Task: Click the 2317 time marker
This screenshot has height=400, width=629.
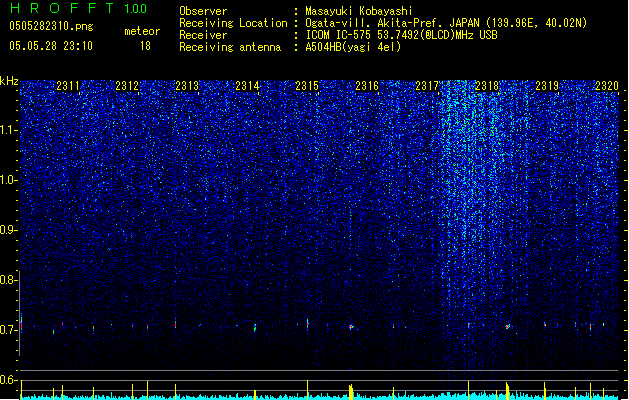Action: click(427, 85)
